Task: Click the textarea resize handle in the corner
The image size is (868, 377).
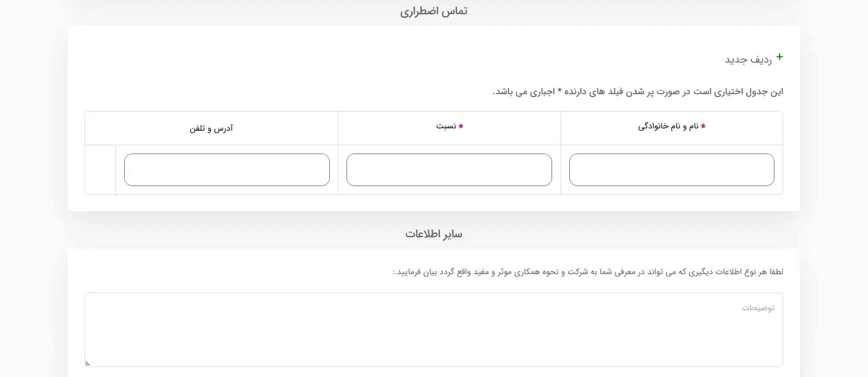Action: pos(87,364)
